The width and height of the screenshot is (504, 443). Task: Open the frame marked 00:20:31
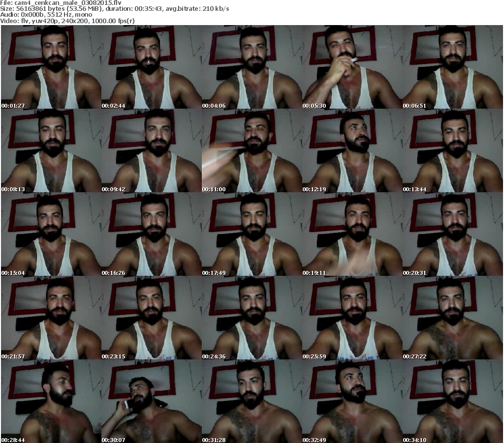[453, 235]
